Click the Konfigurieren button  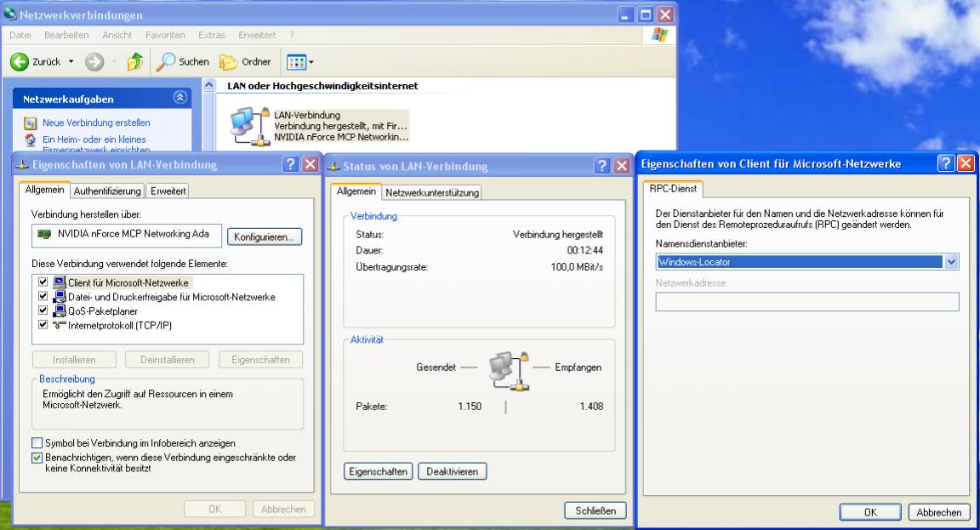click(x=265, y=237)
